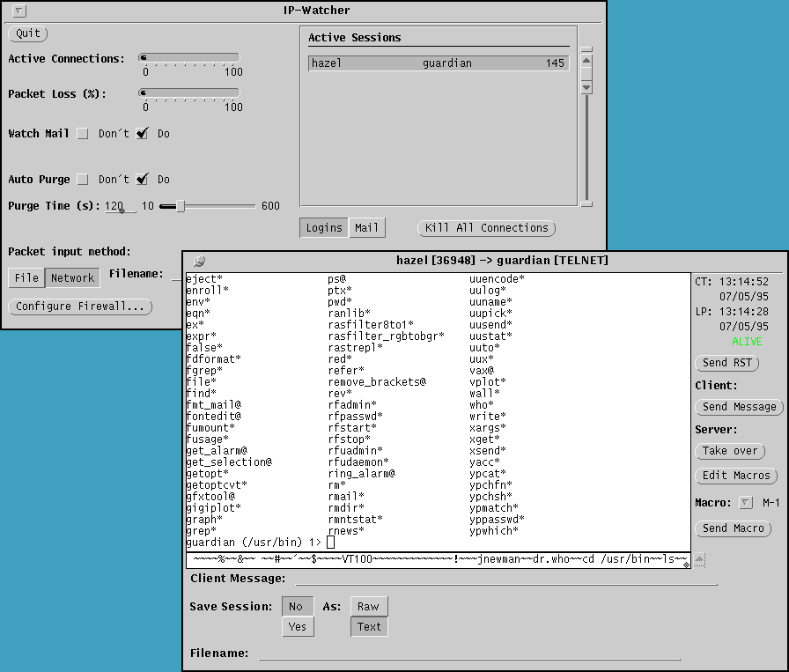Open Edit Macros
Viewport: 789px width, 672px height.
736,476
